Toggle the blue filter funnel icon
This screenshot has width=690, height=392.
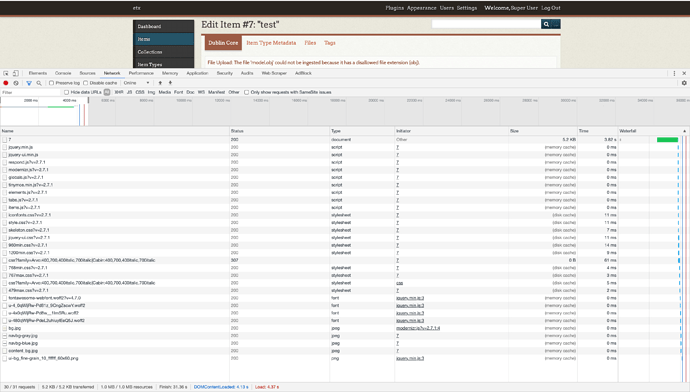pos(29,83)
